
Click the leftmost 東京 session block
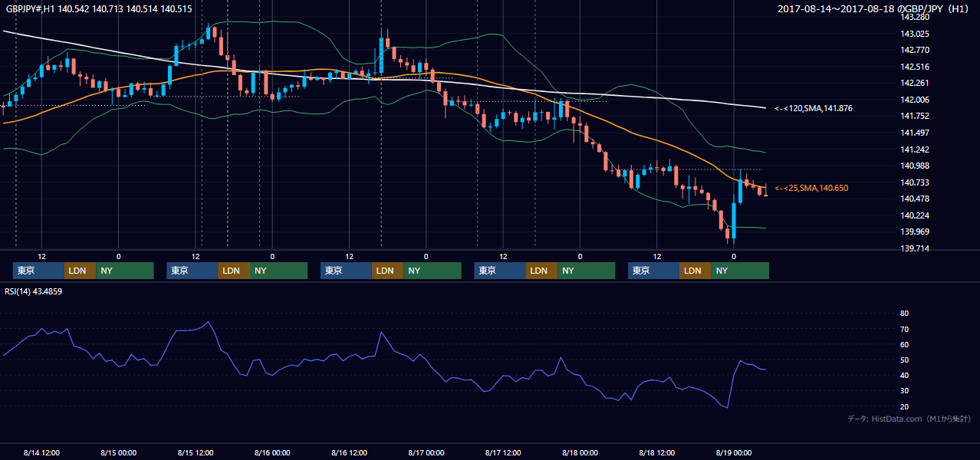click(x=38, y=271)
